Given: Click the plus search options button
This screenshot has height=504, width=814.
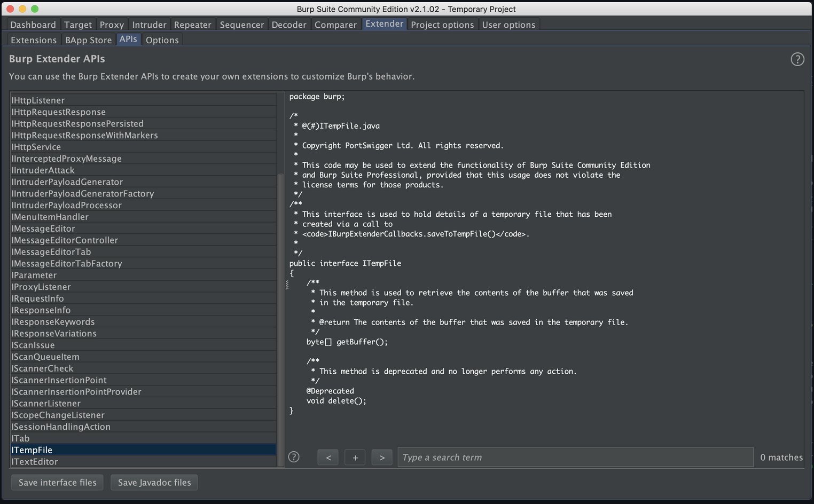Looking at the screenshot, I should [355, 458].
